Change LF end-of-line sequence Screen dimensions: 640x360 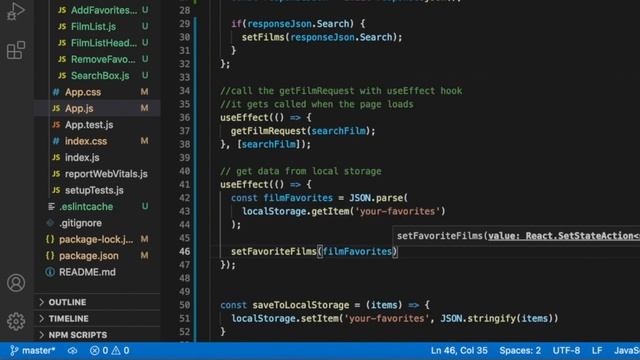pyautogui.click(x=597, y=351)
